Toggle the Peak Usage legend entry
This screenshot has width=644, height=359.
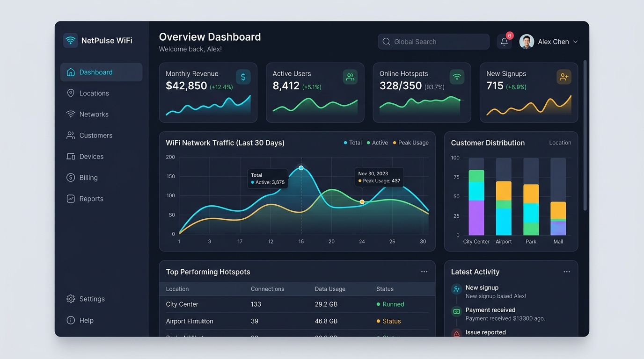coord(410,143)
